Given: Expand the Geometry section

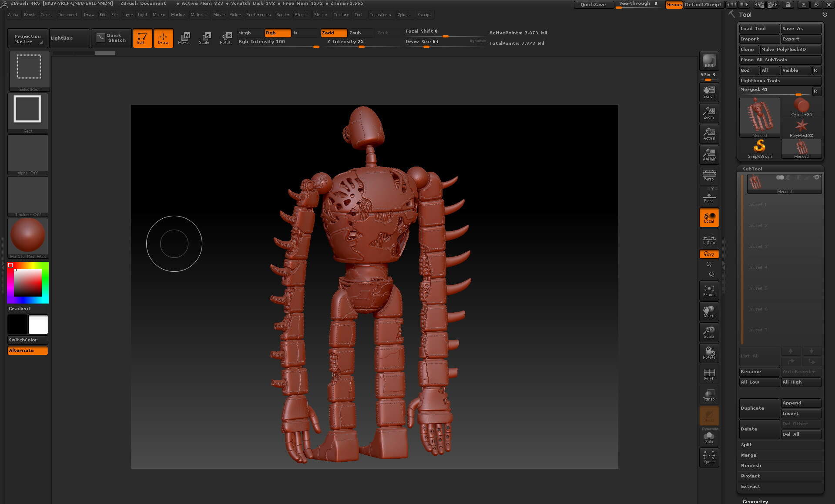Looking at the screenshot, I should (755, 501).
